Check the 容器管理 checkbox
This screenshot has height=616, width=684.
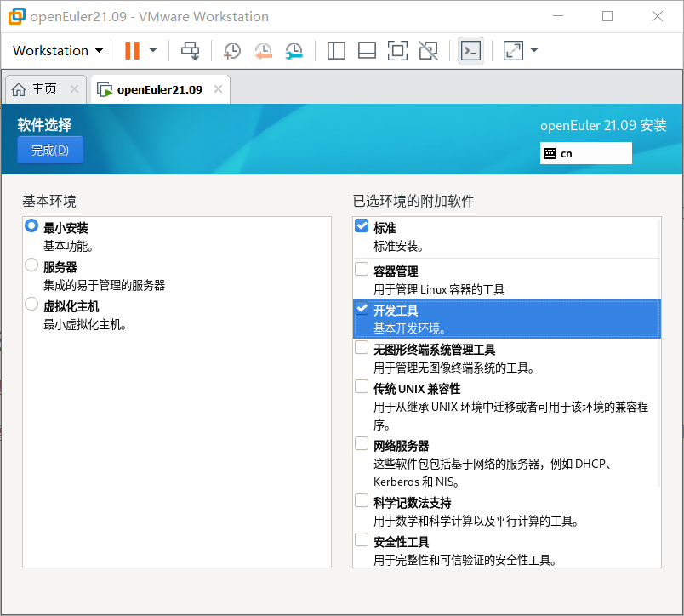point(362,269)
